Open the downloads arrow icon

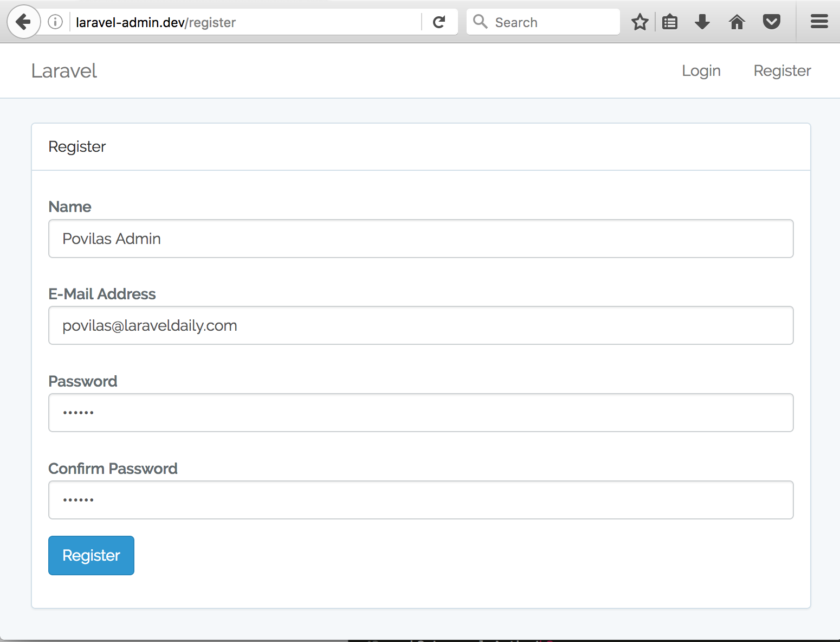(x=702, y=22)
